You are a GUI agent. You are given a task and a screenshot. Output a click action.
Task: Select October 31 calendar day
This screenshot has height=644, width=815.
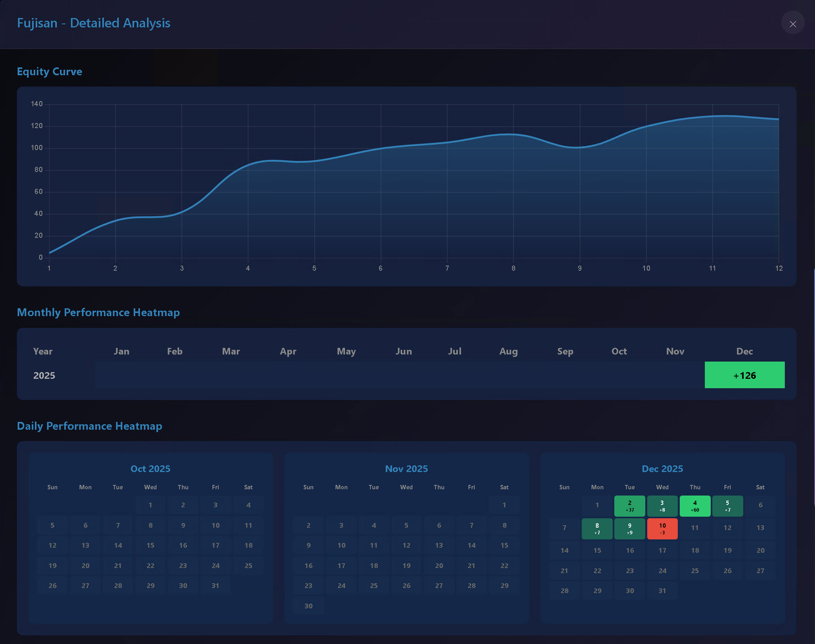click(215, 586)
